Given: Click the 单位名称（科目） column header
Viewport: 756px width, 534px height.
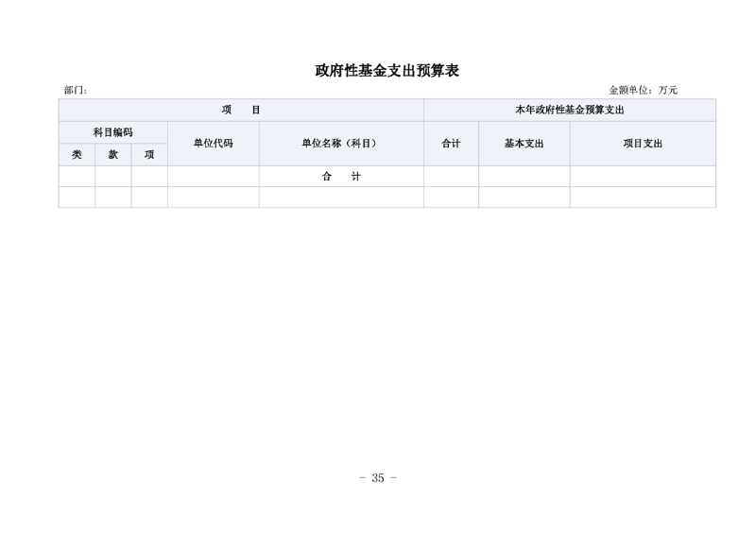Looking at the screenshot, I should coord(340,144).
